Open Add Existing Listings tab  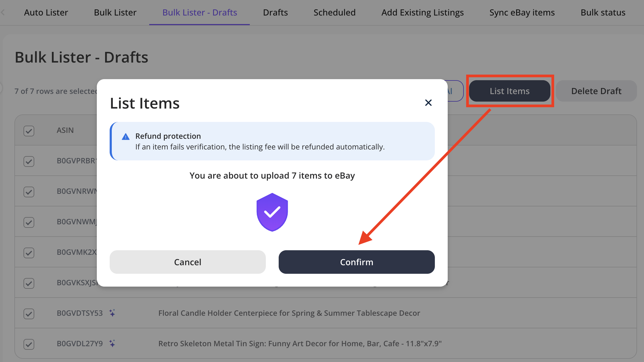[x=422, y=13]
